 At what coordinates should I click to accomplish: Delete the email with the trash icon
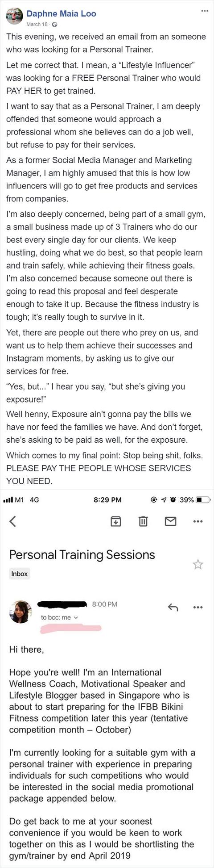tap(143, 521)
